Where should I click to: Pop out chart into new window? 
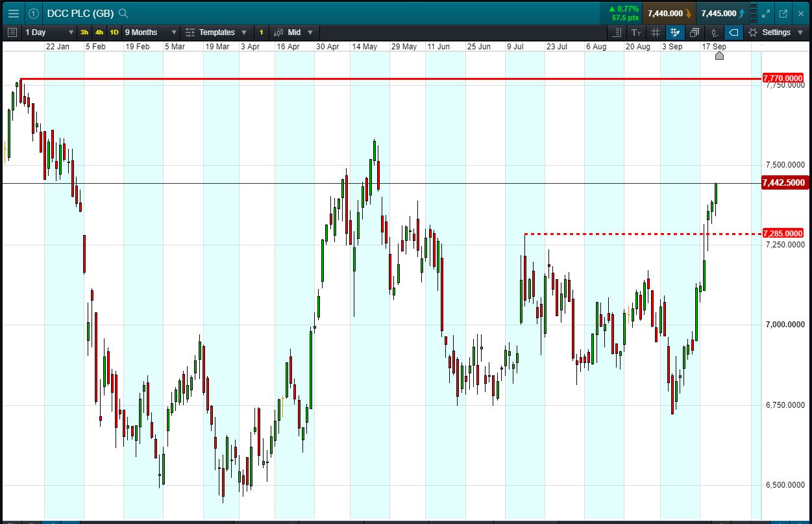tap(783, 13)
